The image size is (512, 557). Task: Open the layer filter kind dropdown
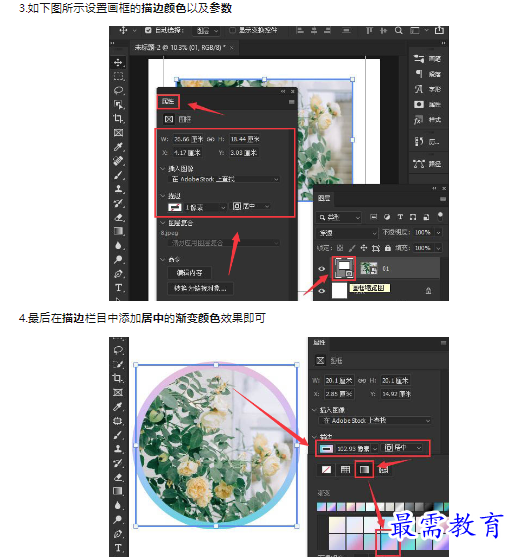(339, 217)
